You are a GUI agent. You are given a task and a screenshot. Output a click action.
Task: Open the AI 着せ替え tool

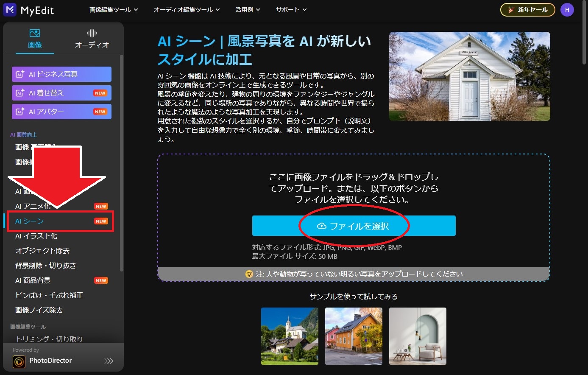[61, 93]
